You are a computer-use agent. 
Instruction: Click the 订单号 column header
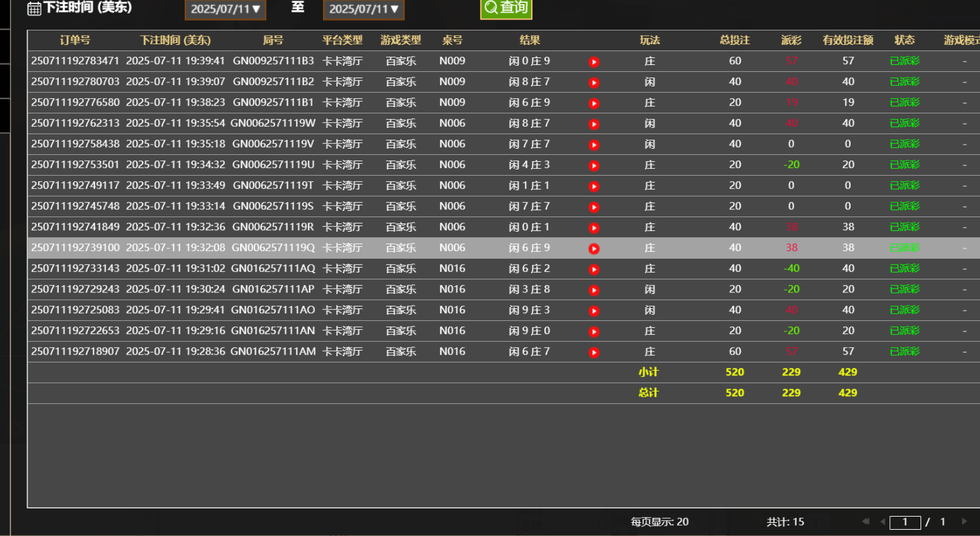coord(75,40)
